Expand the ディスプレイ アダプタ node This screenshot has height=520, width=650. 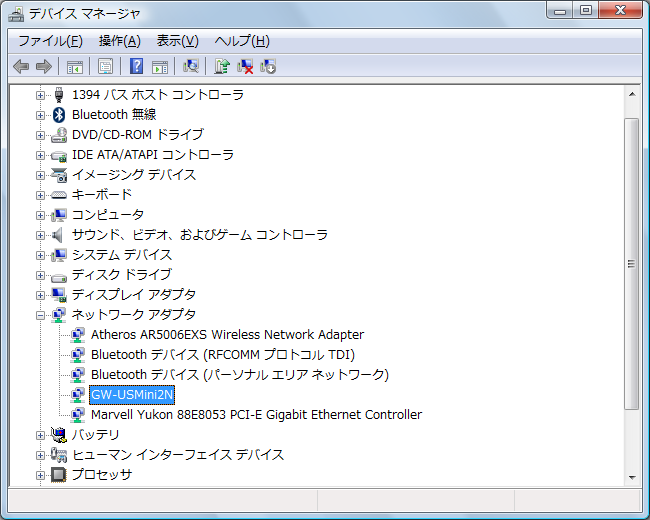click(40, 295)
